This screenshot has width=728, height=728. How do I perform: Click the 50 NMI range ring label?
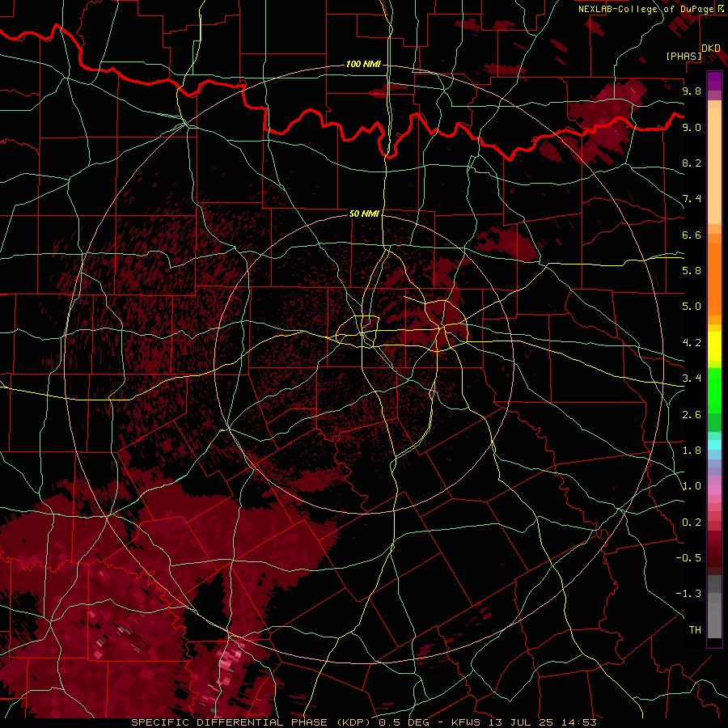[365, 214]
